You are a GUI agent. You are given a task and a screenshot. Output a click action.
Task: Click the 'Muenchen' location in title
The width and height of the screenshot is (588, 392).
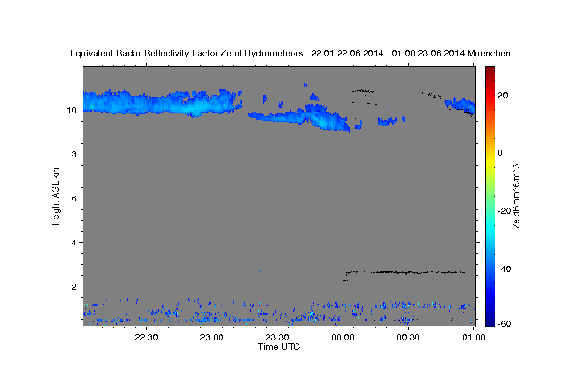pyautogui.click(x=489, y=54)
